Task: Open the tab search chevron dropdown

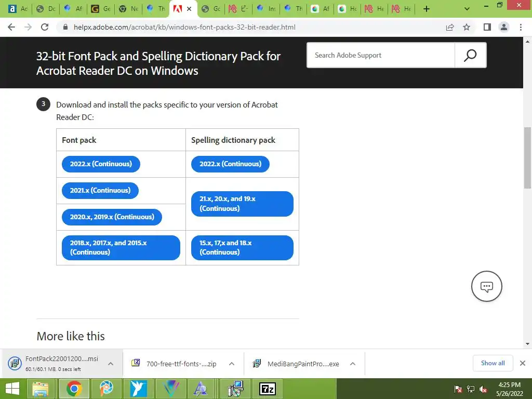Action: tap(467, 9)
